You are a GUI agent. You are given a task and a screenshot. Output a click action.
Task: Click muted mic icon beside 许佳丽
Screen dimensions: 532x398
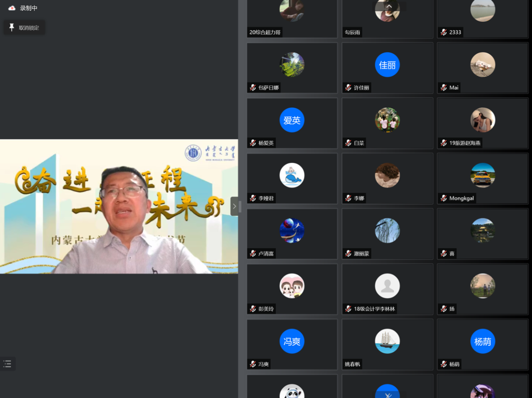pyautogui.click(x=348, y=88)
